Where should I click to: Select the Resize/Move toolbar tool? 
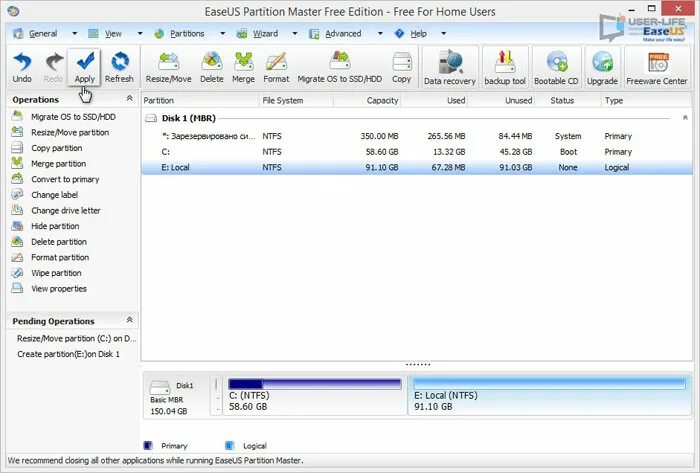[168, 67]
